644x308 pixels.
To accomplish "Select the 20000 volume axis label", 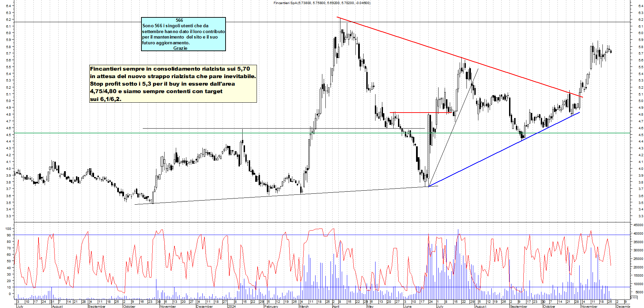I will (638, 267).
